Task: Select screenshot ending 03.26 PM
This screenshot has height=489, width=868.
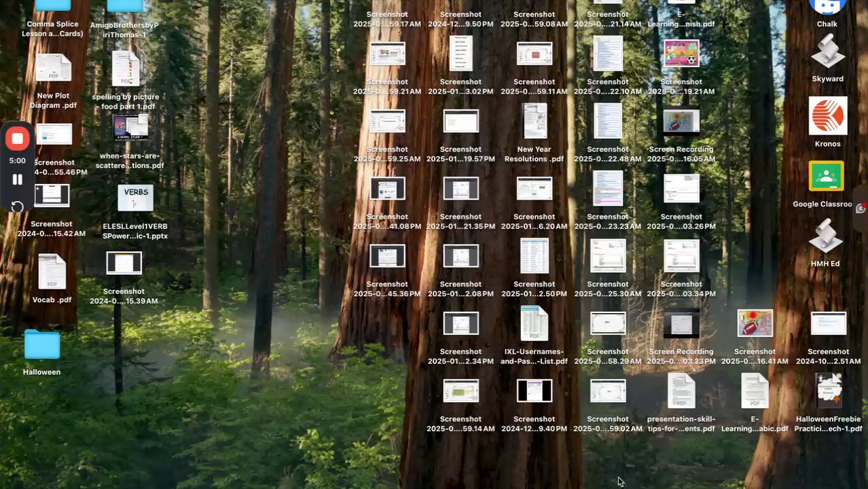Action: pyautogui.click(x=681, y=188)
